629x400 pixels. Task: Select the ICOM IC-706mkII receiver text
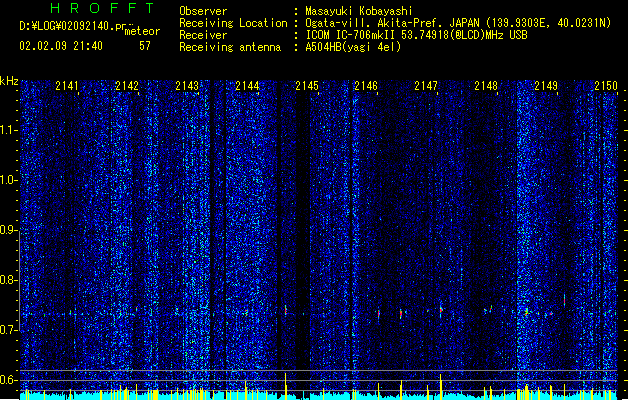349,35
